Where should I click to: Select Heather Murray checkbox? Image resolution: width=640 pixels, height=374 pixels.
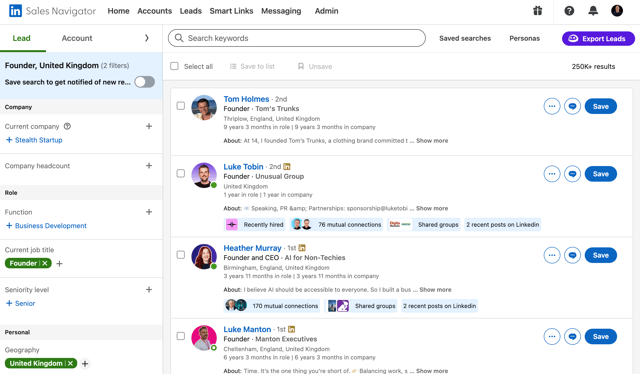tap(180, 255)
